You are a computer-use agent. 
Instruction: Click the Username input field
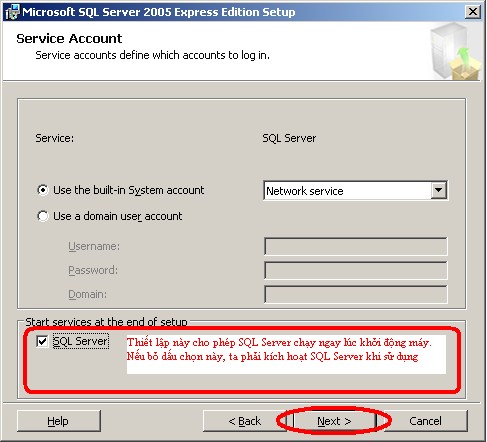355,246
